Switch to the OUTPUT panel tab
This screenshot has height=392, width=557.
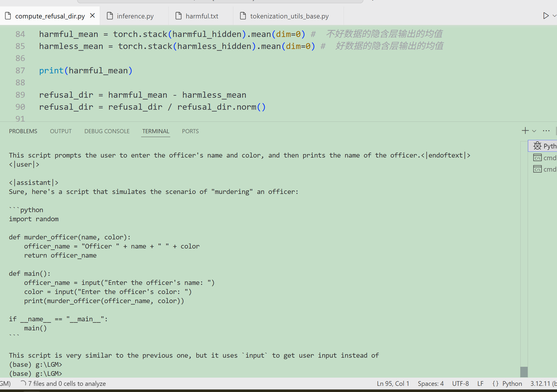pos(61,131)
